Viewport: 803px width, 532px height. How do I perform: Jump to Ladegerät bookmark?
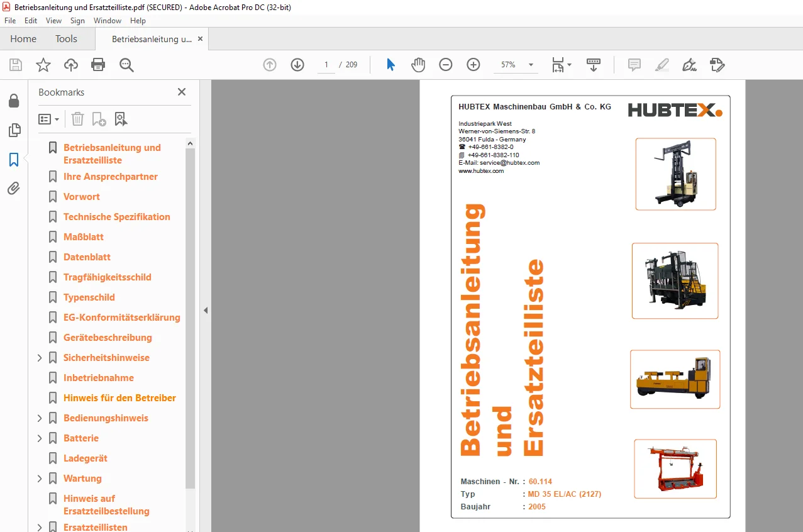click(x=86, y=458)
